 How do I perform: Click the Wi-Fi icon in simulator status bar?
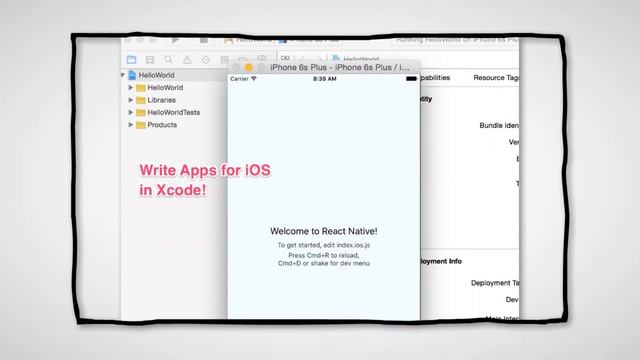click(x=254, y=78)
